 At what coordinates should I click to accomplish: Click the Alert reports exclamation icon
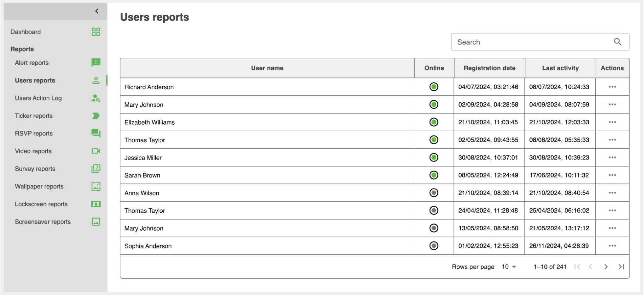pyautogui.click(x=96, y=62)
